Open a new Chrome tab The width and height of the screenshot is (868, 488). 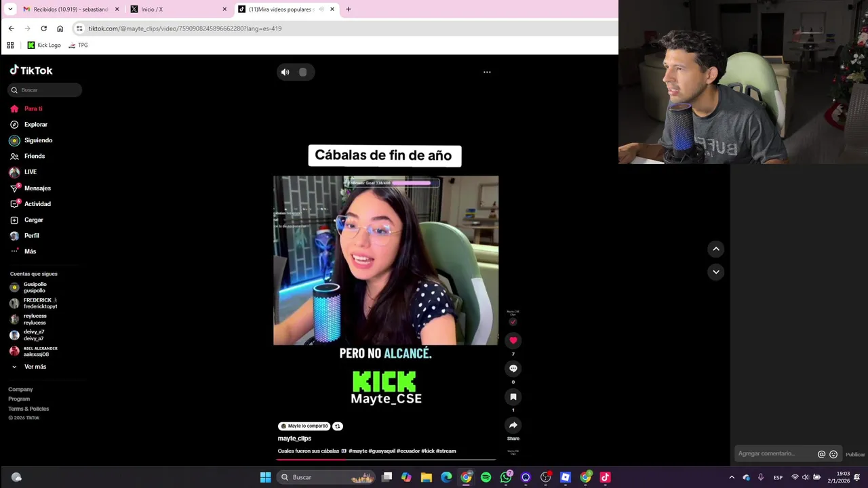pos(349,9)
